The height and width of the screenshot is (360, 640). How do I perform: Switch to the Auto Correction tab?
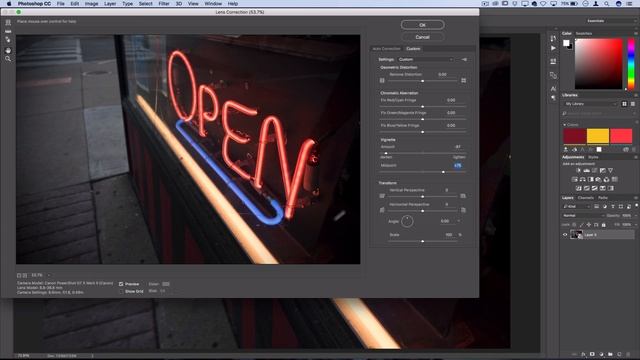point(386,49)
